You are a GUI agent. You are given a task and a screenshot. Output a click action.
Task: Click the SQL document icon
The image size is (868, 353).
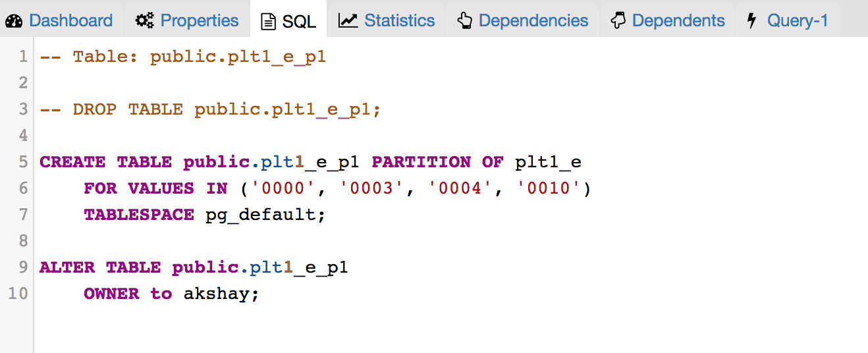(268, 22)
